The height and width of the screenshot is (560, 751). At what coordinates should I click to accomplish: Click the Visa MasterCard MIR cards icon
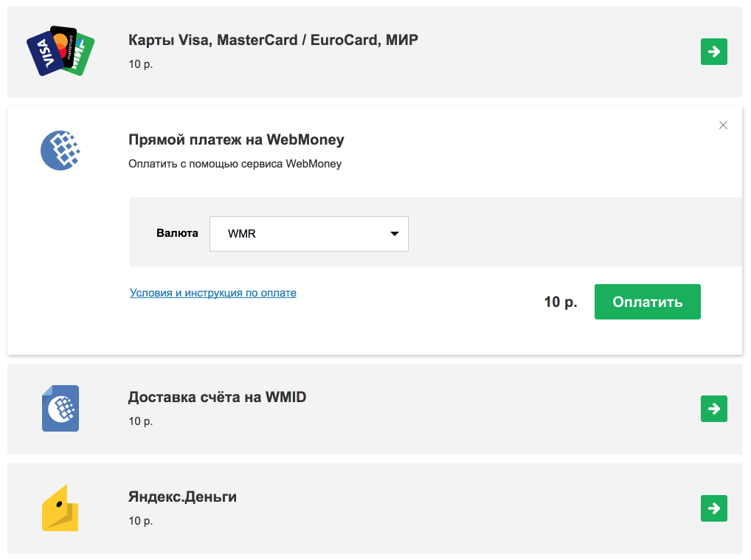pos(60,51)
